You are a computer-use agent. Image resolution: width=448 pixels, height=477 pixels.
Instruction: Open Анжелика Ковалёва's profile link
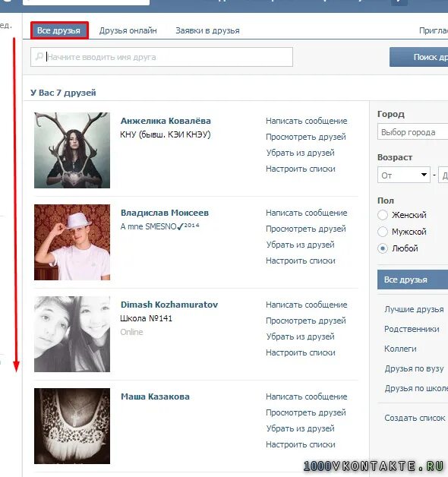[166, 121]
